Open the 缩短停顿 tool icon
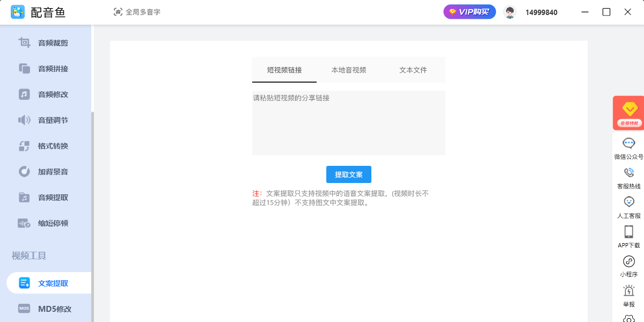 pos(24,223)
